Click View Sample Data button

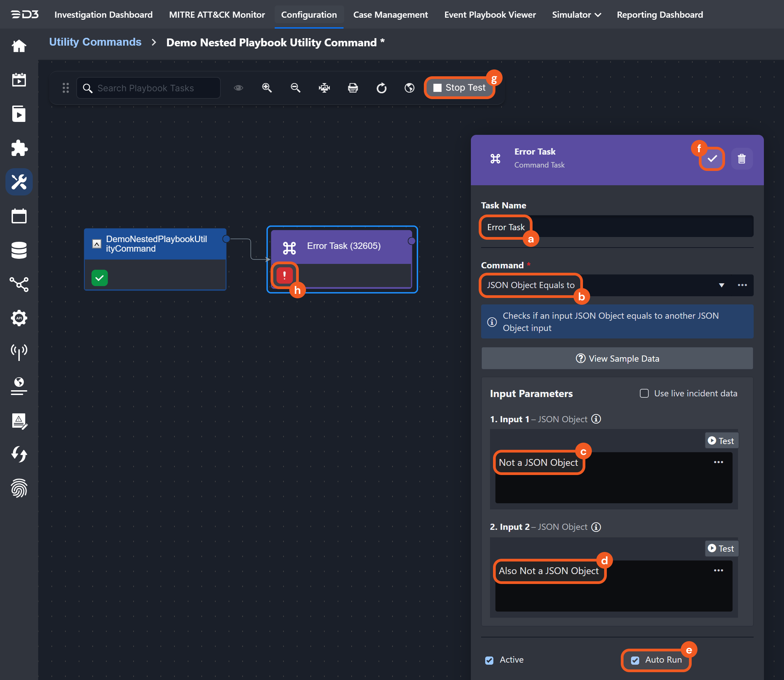617,359
